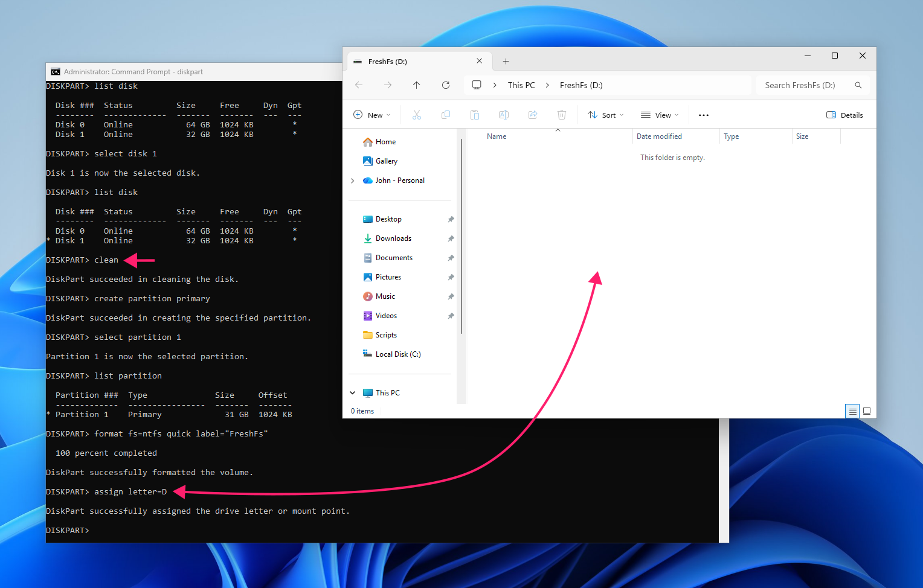This screenshot has width=923, height=588.
Task: Click the Rename icon in toolbar
Action: coord(504,115)
